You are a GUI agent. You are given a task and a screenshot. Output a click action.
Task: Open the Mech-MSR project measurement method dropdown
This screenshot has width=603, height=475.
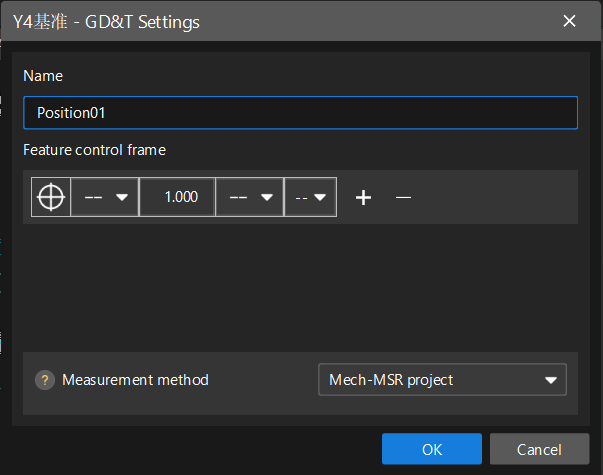(x=441, y=380)
